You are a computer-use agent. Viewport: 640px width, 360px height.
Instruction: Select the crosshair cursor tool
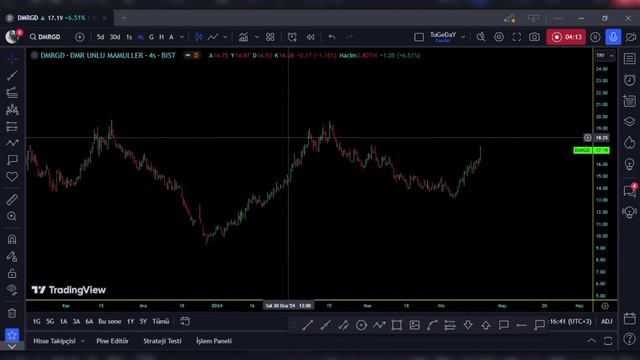click(x=12, y=59)
